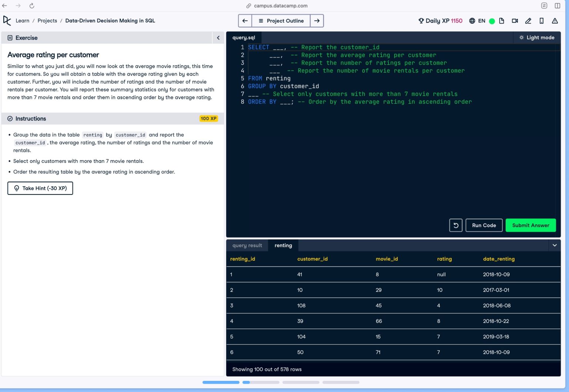Screen dimensions: 569x392
Task: Collapse the results panel chevron
Action: pos(555,245)
